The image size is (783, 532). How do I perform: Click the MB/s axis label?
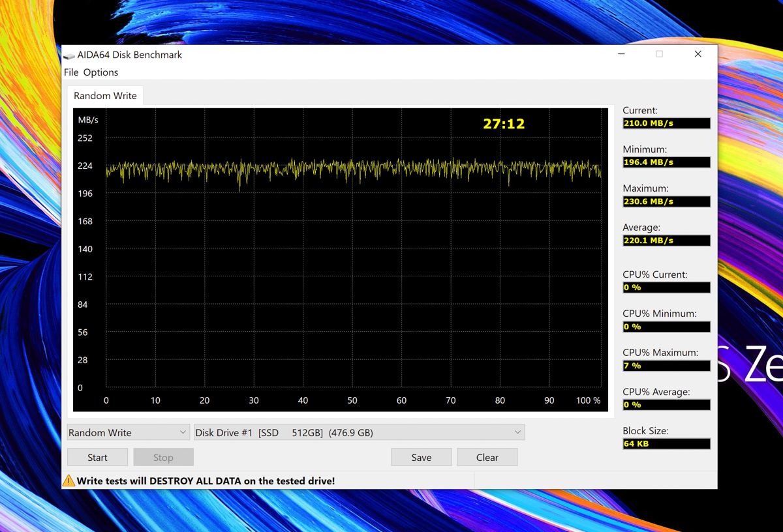point(88,120)
